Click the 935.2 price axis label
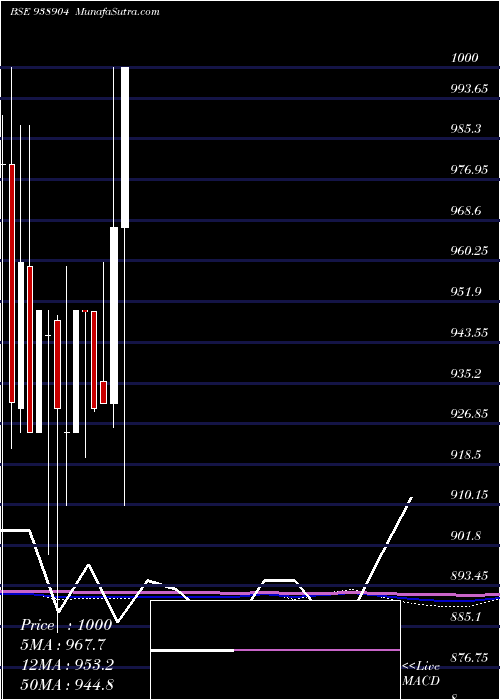This screenshot has width=500, height=700. click(x=466, y=373)
